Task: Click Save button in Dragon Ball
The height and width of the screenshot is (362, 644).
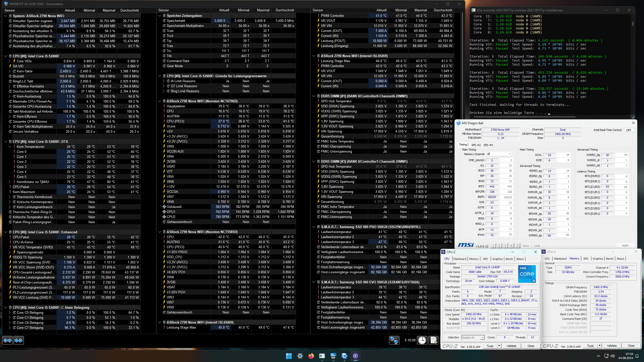Action: [x=526, y=246]
